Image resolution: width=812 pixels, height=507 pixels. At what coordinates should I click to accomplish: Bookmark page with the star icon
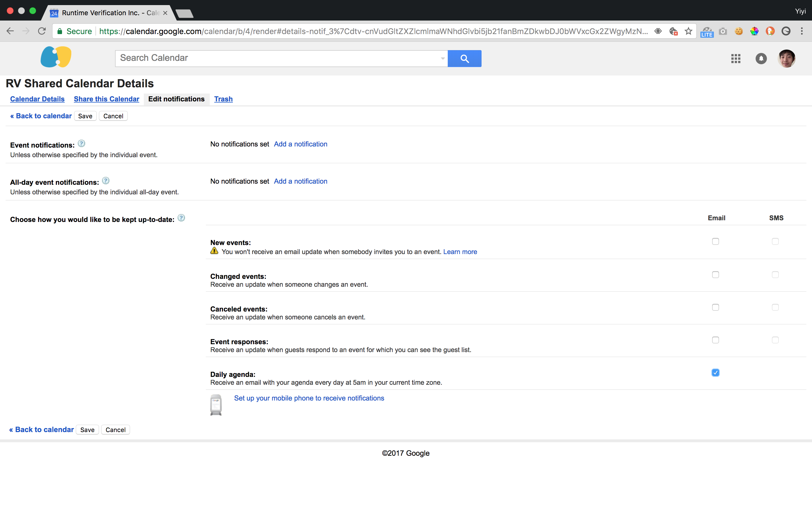tap(688, 31)
